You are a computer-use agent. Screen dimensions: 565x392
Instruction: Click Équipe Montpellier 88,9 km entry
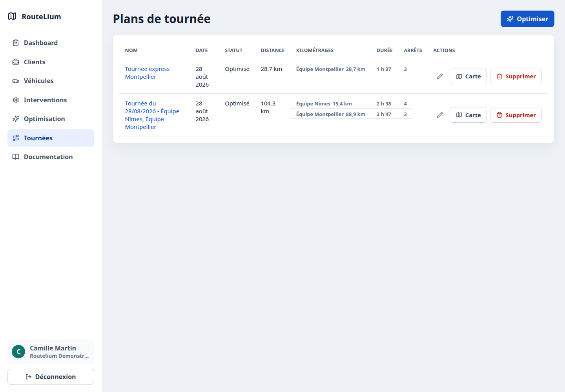[x=331, y=114]
